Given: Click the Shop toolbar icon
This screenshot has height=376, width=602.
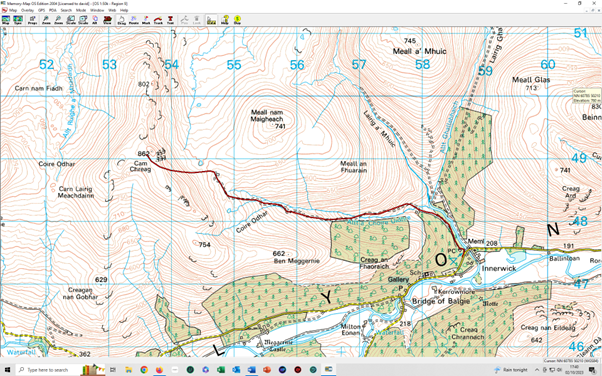Looking at the screenshot, I should coord(237,20).
